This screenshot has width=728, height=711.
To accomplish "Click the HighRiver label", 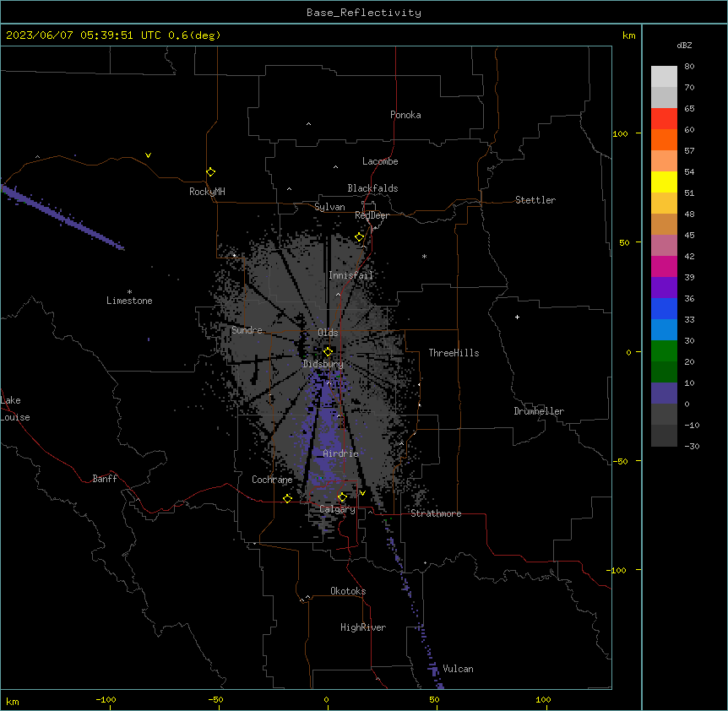I will click(x=363, y=627).
